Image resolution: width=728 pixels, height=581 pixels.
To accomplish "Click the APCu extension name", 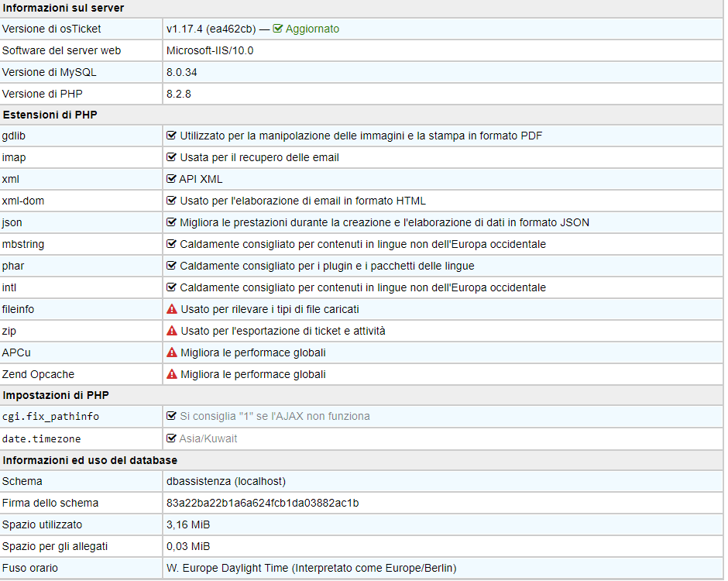I will pyautogui.click(x=16, y=352).
